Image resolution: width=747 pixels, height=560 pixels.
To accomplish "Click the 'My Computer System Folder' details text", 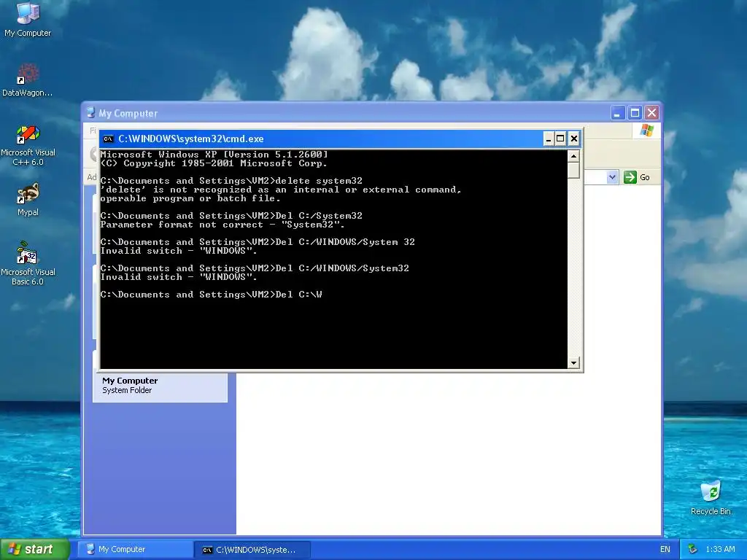I will click(130, 385).
